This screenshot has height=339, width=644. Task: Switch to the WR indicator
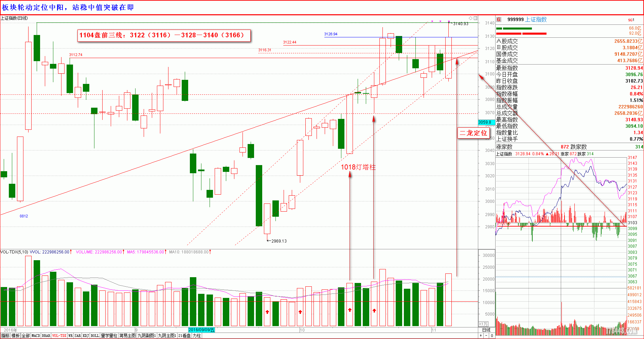pyautogui.click(x=71, y=336)
